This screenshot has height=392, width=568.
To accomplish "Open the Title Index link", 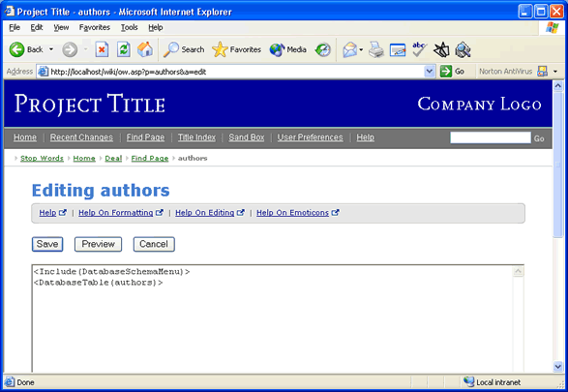I will tap(196, 137).
